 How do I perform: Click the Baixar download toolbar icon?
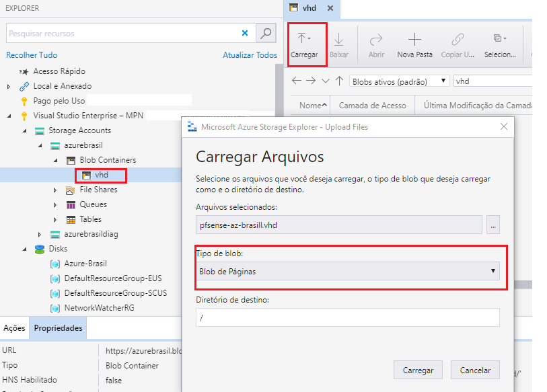pyautogui.click(x=338, y=40)
